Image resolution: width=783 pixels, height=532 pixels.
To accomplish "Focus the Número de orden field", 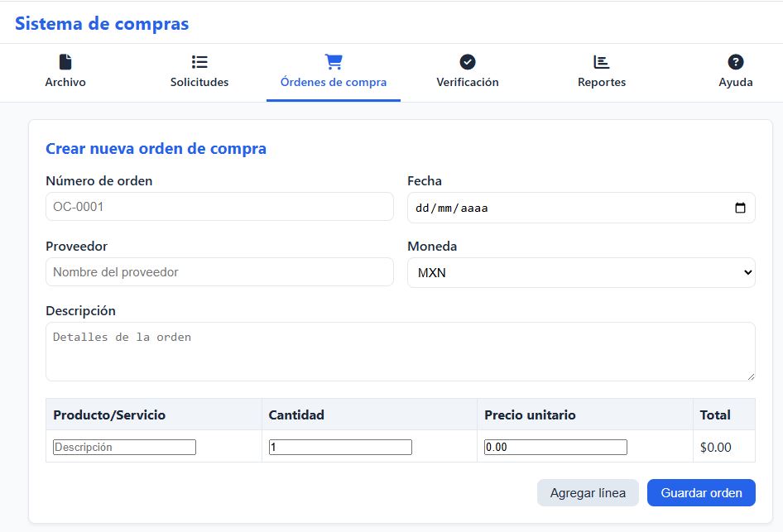I will 219,207.
